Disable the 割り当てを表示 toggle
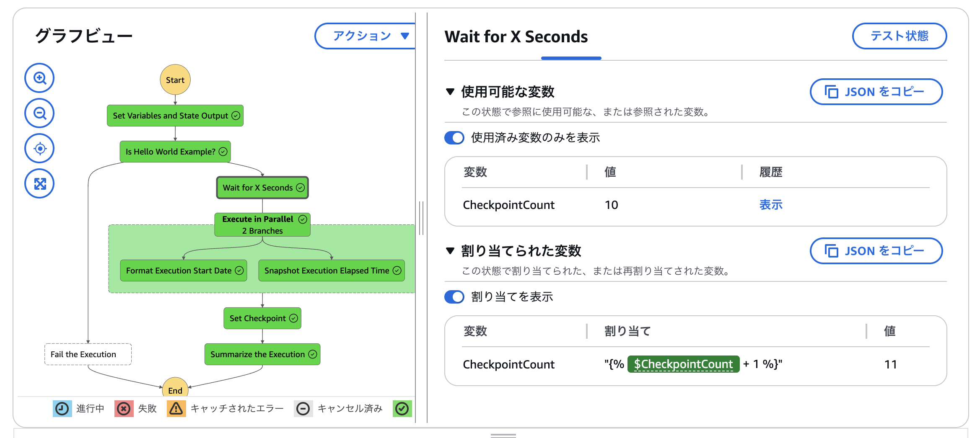This screenshot has height=438, width=980. coord(454,296)
